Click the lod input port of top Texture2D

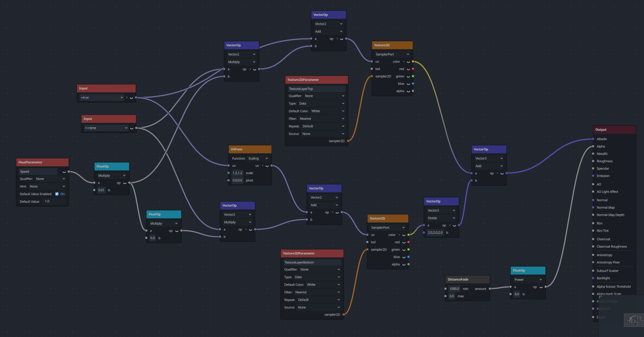coord(372,69)
